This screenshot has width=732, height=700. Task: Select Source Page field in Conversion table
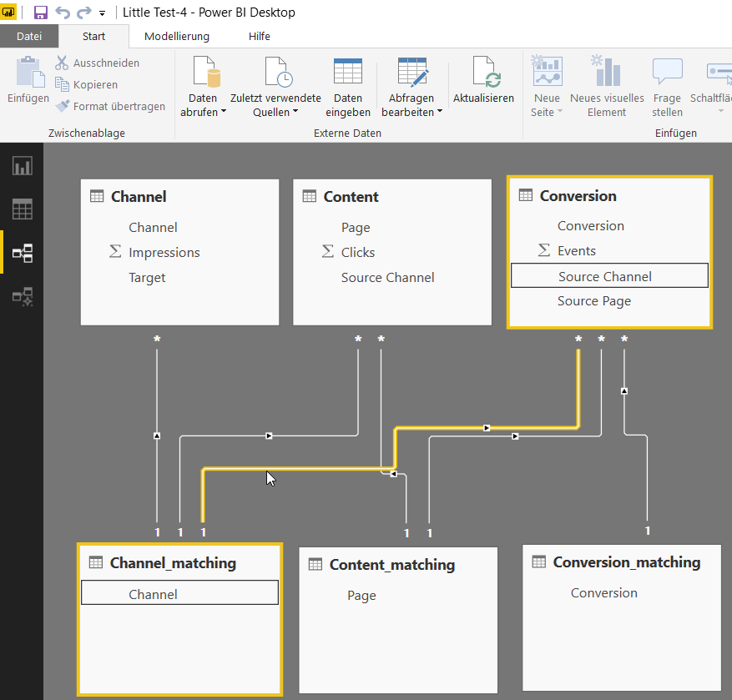[593, 301]
